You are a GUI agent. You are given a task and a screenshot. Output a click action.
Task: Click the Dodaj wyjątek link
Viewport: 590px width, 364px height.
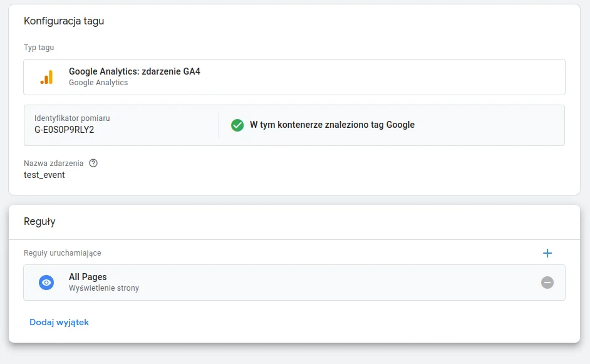pos(59,322)
